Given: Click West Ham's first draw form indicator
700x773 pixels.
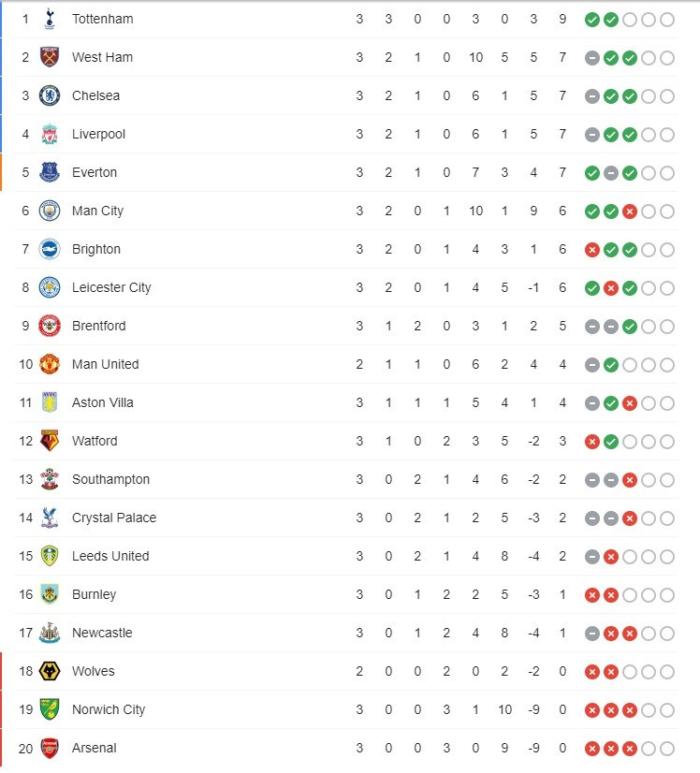Looking at the screenshot, I should click(592, 57).
